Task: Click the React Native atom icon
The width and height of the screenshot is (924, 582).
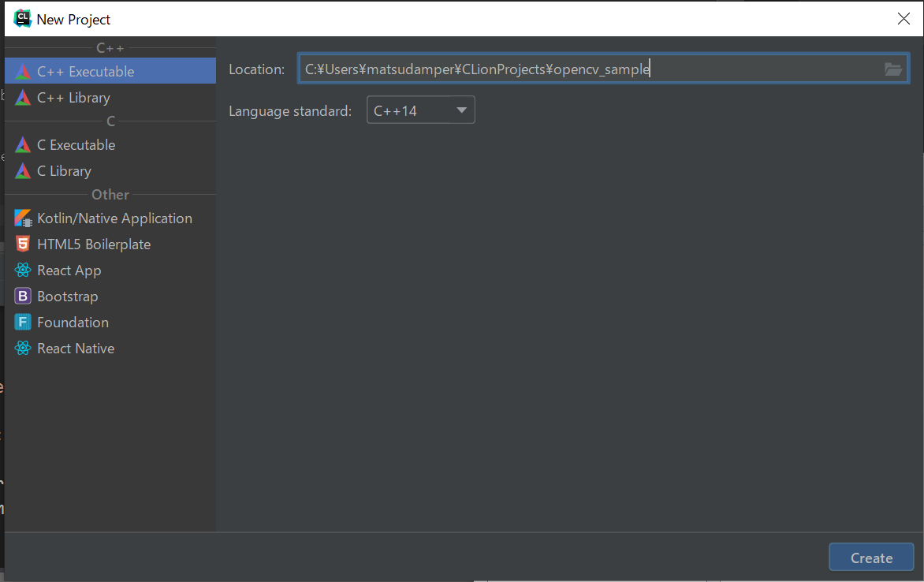Action: point(22,348)
